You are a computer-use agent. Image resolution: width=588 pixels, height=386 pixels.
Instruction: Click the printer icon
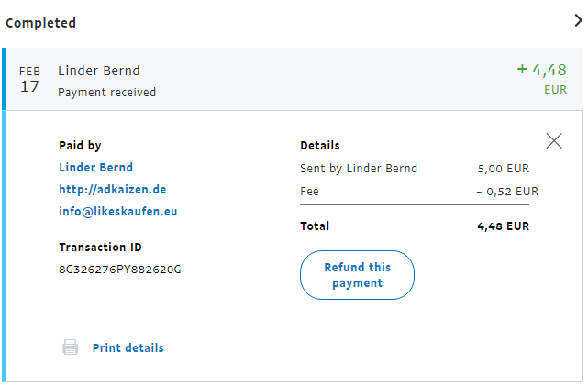(70, 347)
